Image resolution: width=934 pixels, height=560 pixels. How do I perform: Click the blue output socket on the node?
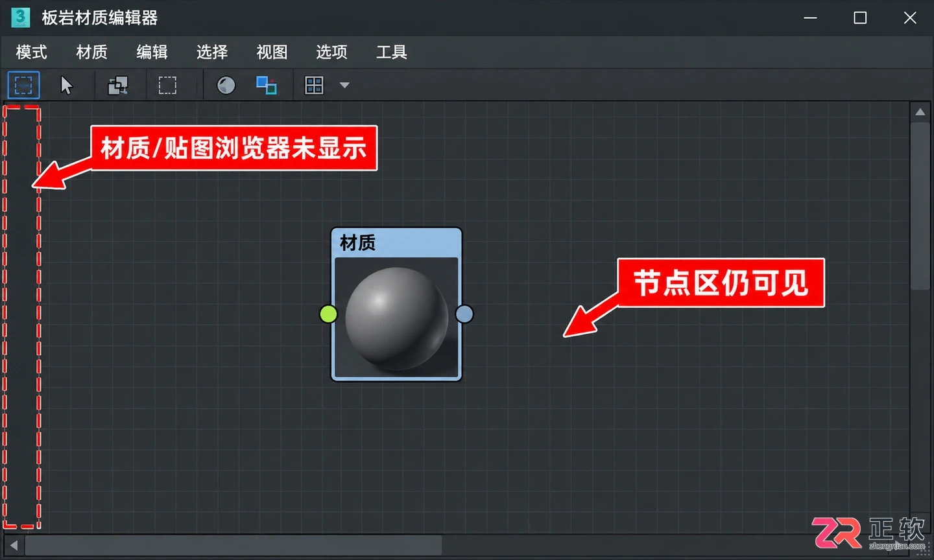click(x=464, y=314)
